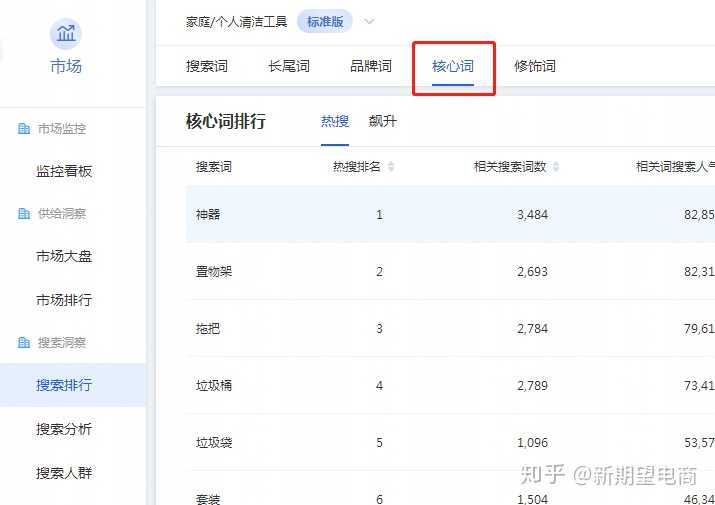Switch to the 搜索词 tab
The image size is (715, 505).
coord(207,66)
